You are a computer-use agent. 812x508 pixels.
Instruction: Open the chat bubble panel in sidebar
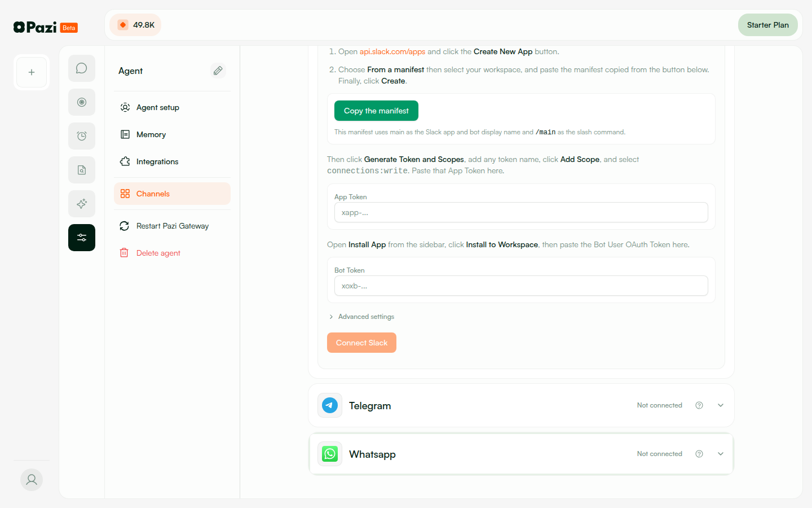point(81,68)
